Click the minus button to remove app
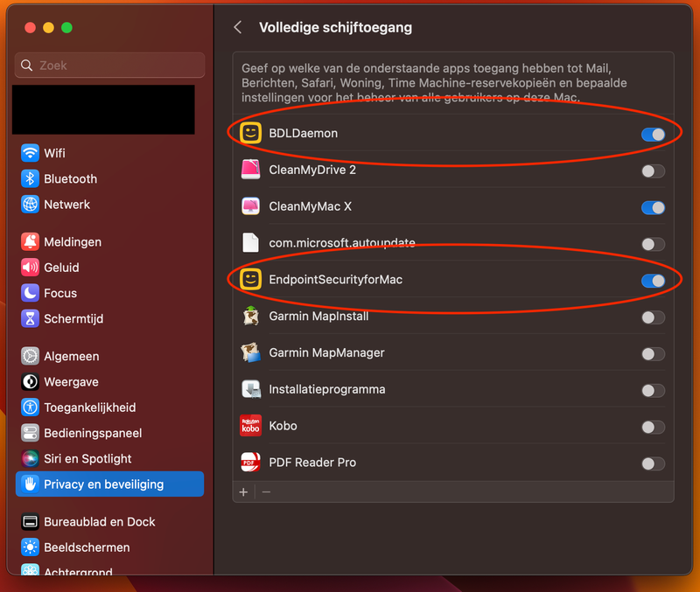 (266, 491)
